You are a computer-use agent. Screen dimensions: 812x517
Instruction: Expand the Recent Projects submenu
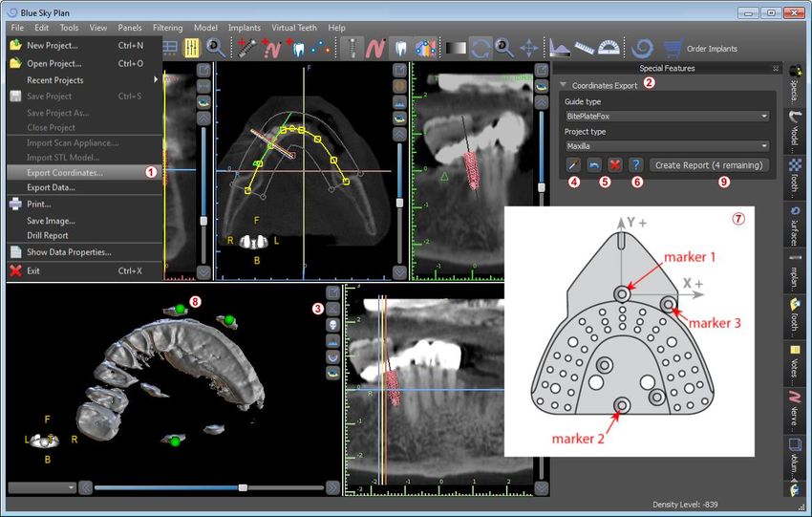[84, 79]
